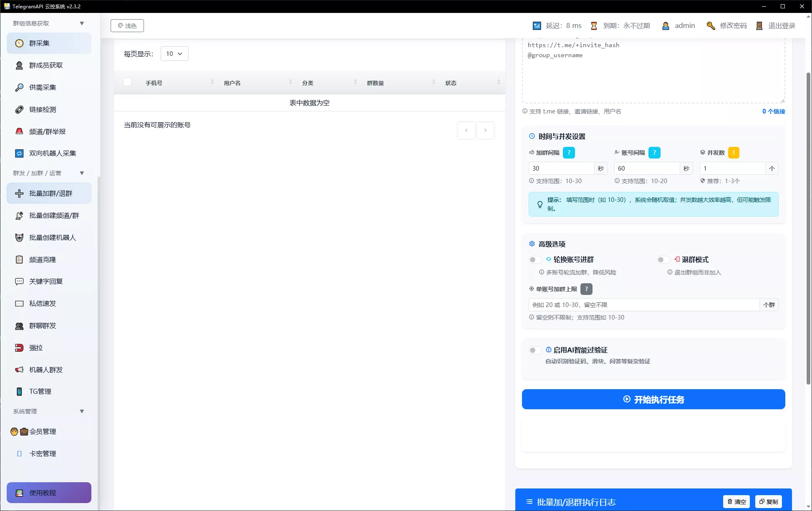Click the 0 个链接 counter
Image resolution: width=812 pixels, height=511 pixels.
point(774,111)
